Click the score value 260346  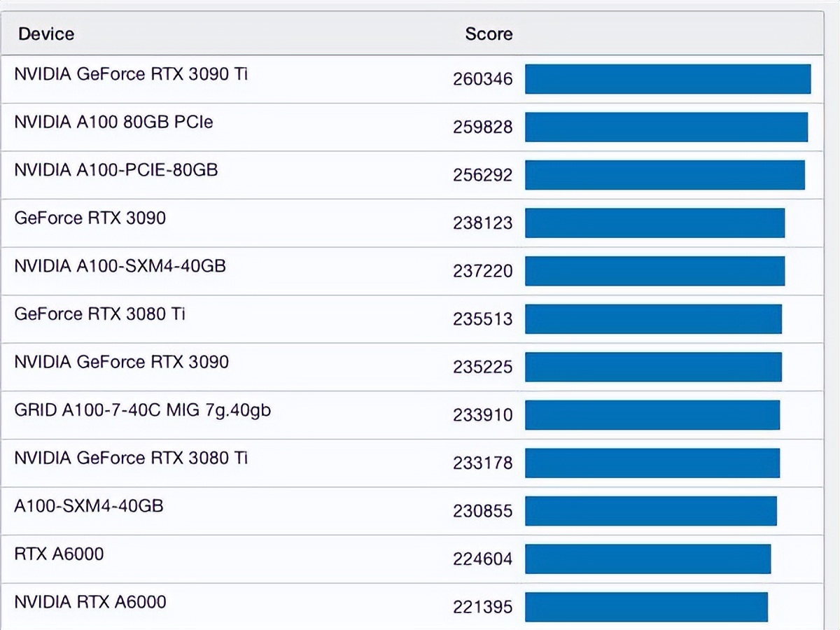pos(482,79)
